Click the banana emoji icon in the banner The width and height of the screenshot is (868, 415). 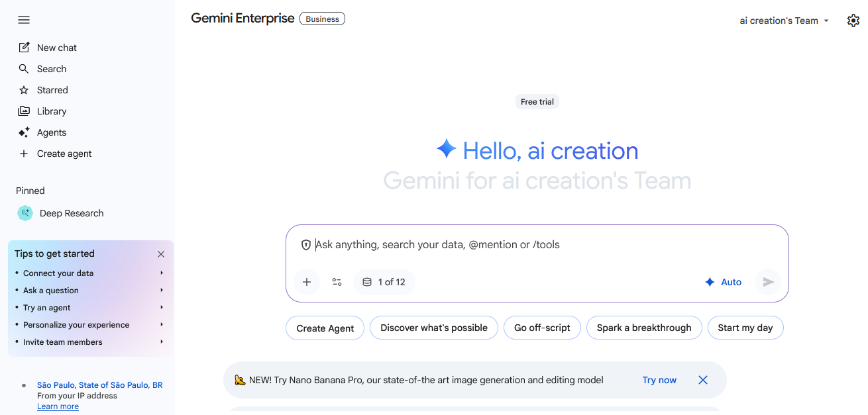coord(240,380)
